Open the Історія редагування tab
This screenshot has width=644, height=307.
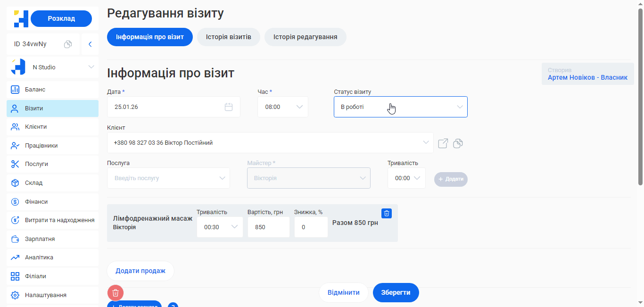305,36
